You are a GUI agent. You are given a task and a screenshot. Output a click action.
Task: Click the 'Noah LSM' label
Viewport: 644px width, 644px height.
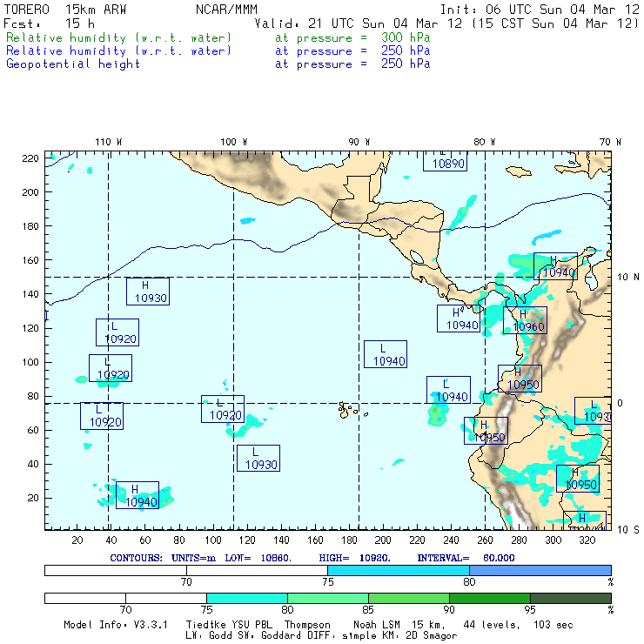[377, 625]
